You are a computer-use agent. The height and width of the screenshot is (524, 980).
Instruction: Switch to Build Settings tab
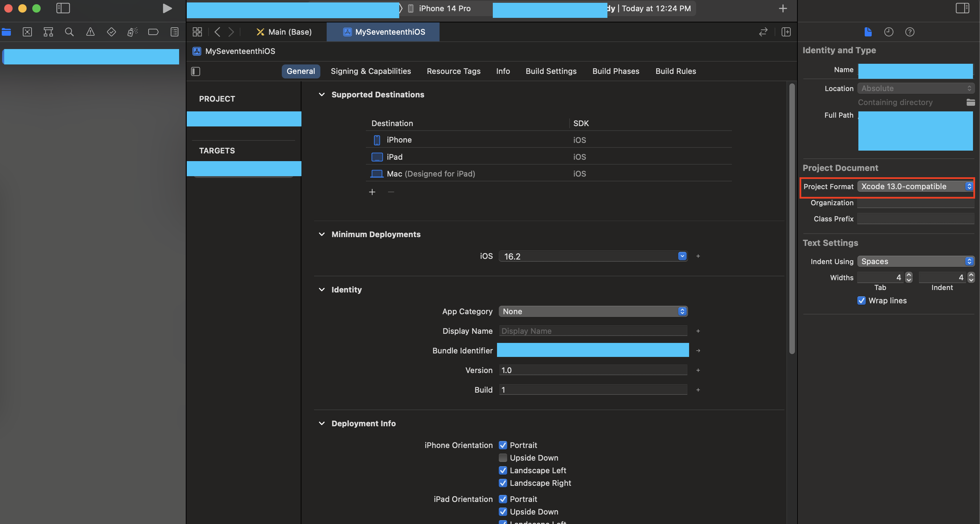coord(551,71)
